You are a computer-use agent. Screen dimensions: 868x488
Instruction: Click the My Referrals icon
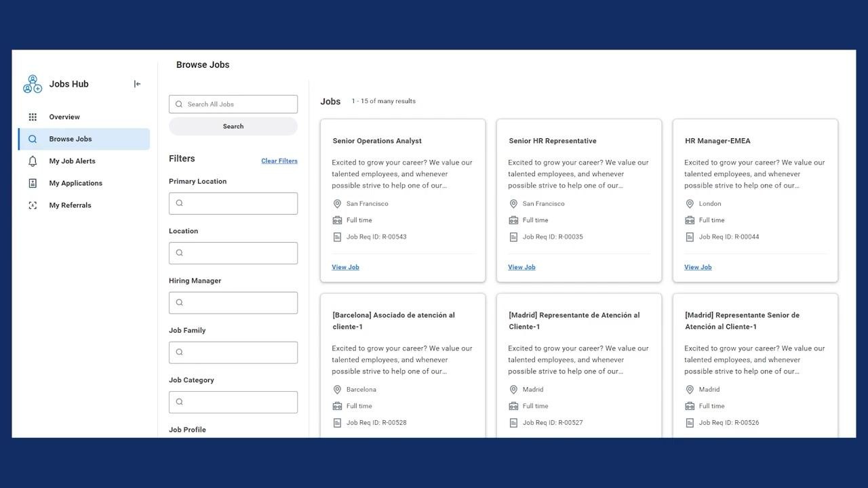coord(33,205)
